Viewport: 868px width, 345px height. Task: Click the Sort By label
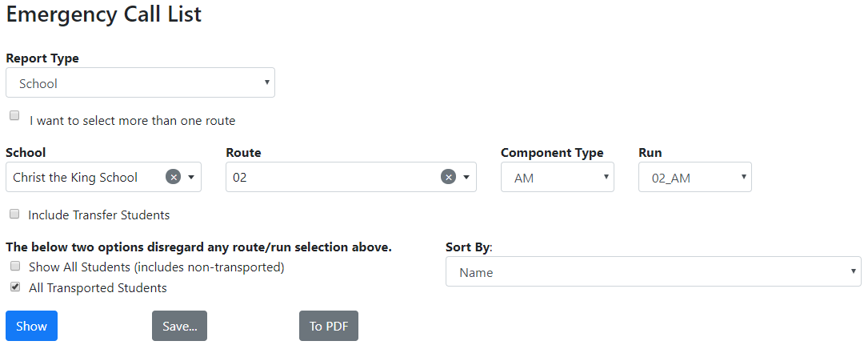468,247
